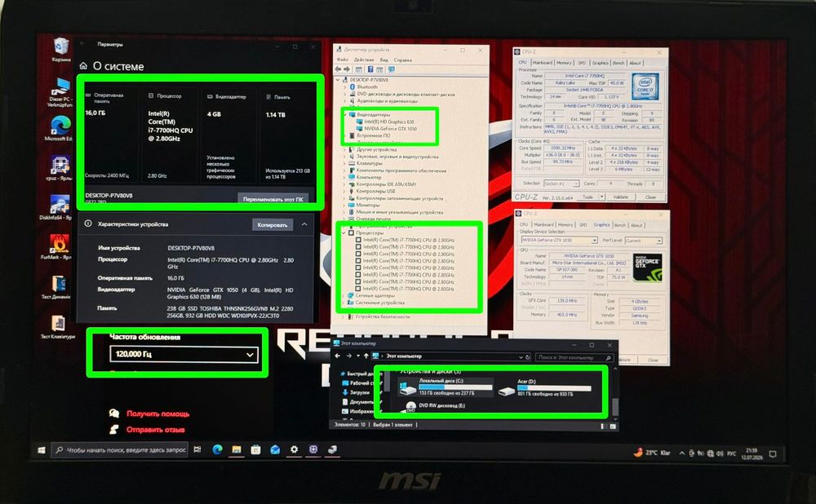Open the Recycle Bin desktop icon
Image resolution: width=816 pixels, height=504 pixels.
(61, 48)
